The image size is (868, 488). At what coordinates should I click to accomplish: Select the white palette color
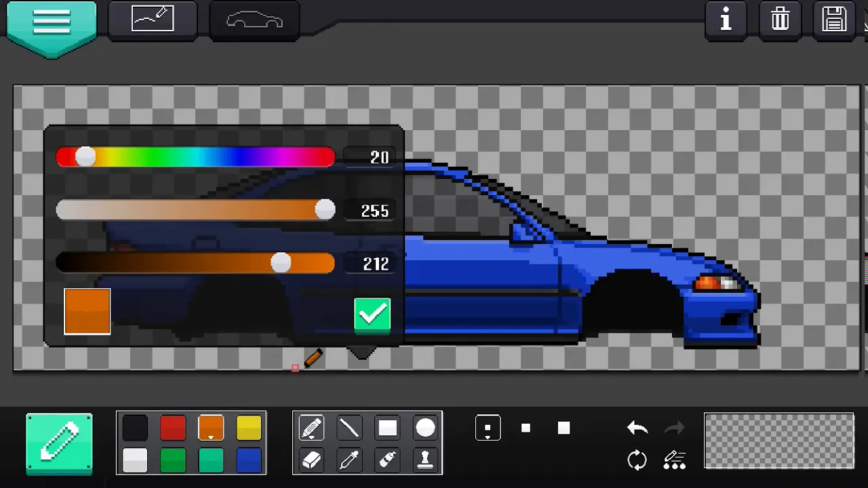(135, 461)
